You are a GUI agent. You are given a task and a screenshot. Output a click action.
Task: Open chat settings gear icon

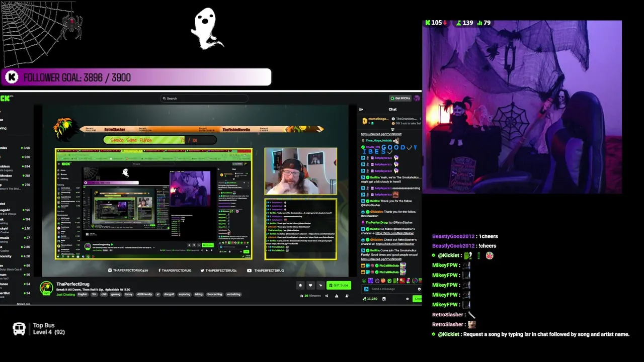point(408,299)
